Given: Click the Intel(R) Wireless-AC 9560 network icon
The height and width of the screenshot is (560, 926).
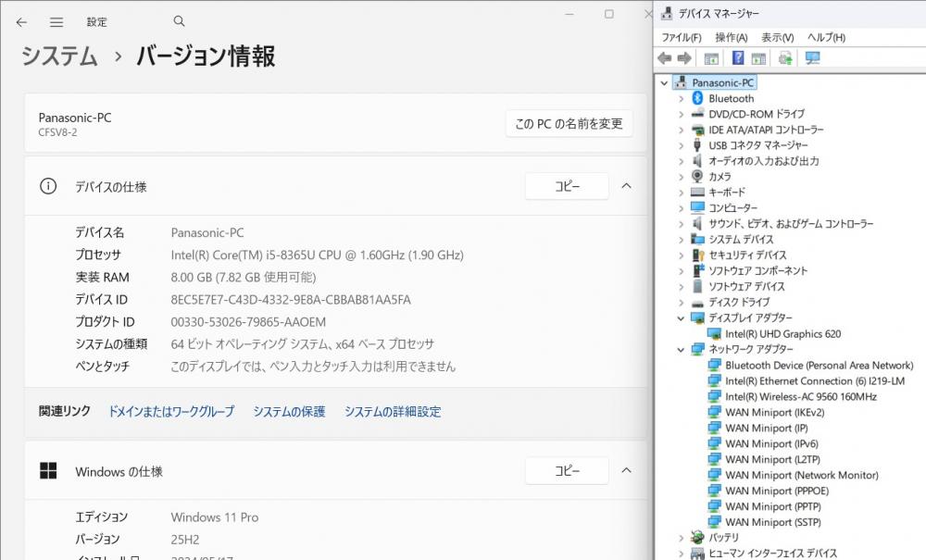Looking at the screenshot, I should [714, 396].
